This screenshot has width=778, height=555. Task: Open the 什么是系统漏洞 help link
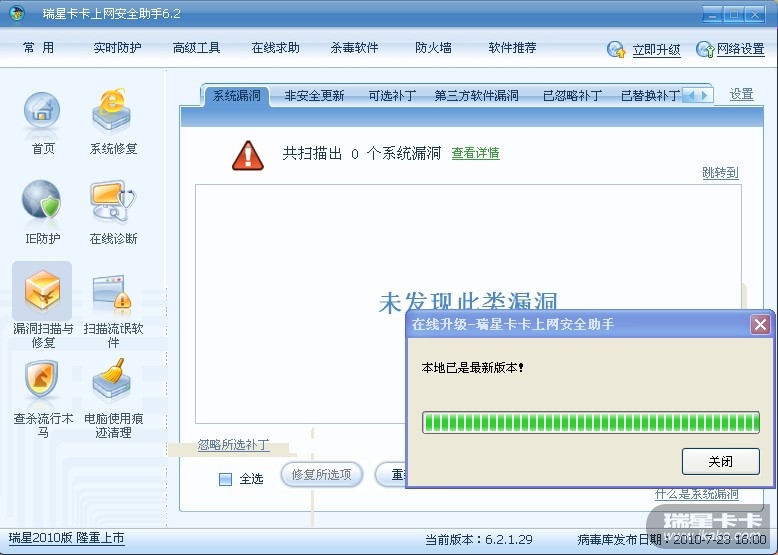pos(696,494)
